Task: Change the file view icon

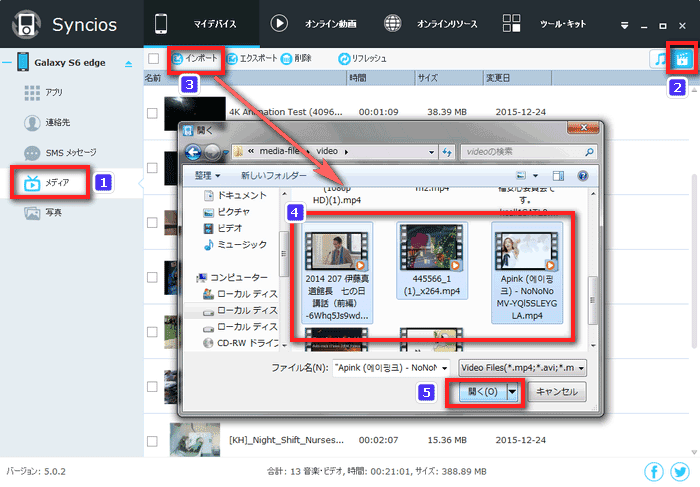Action: click(521, 176)
